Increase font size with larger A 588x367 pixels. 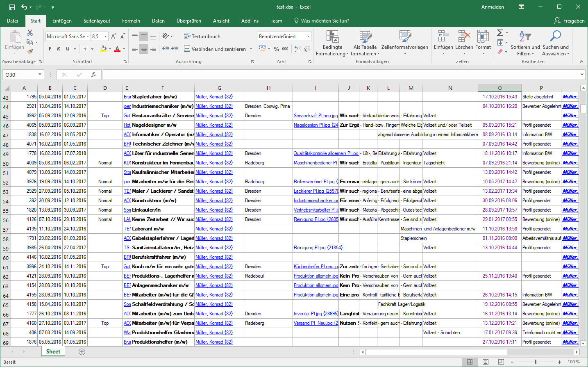[x=114, y=36]
